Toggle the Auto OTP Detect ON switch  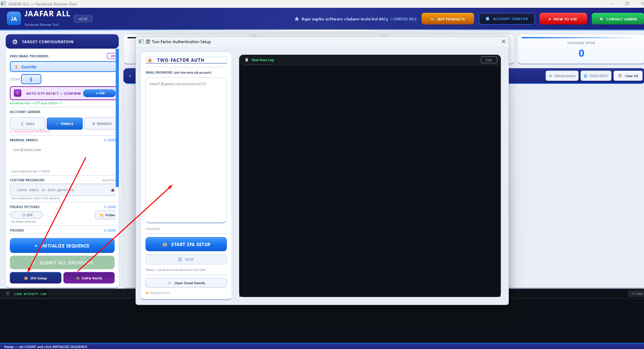(x=99, y=93)
